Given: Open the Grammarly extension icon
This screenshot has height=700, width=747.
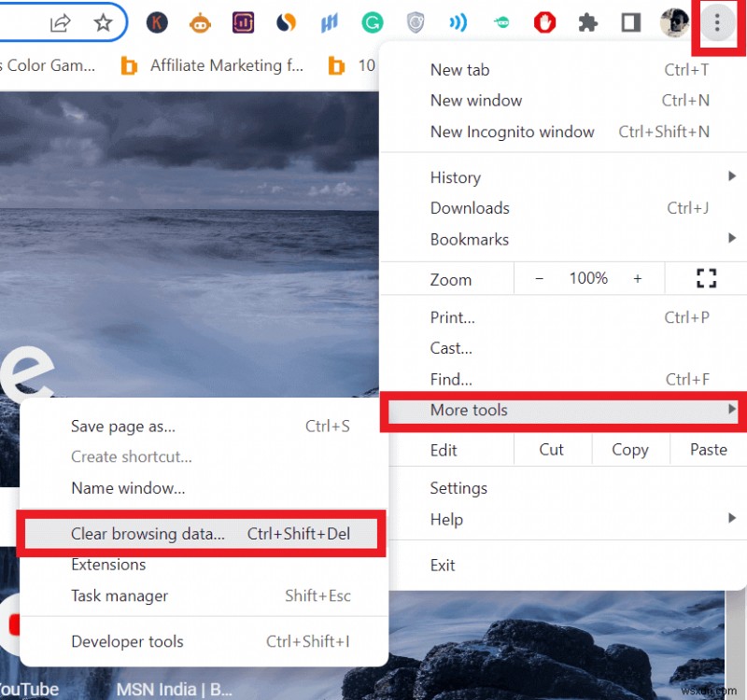Looking at the screenshot, I should click(373, 23).
